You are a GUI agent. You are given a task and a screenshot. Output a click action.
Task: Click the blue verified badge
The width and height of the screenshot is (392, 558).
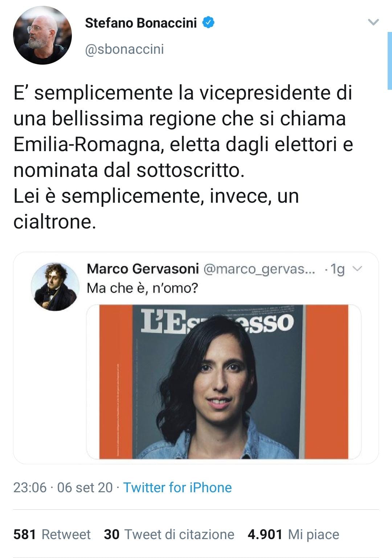click(x=208, y=23)
